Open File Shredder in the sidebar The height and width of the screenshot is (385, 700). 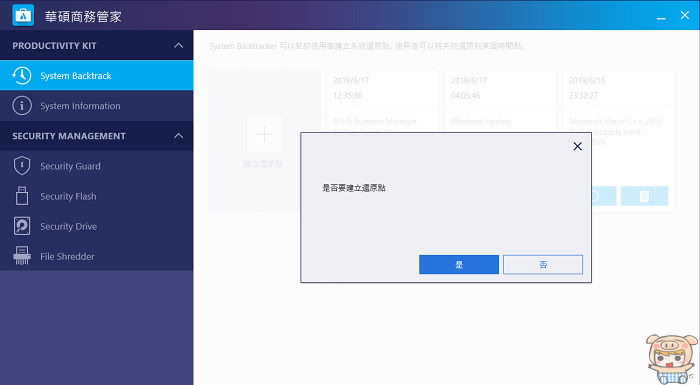(96, 256)
